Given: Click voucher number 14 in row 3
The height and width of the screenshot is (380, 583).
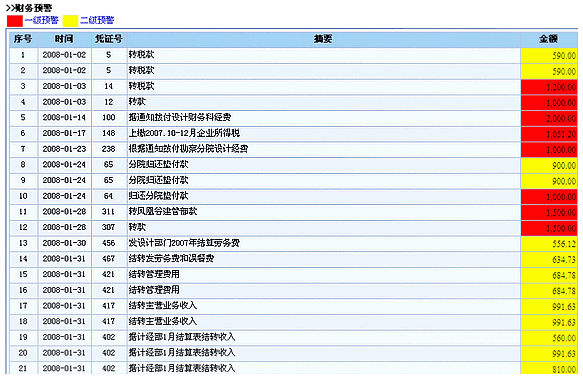Looking at the screenshot, I should tap(109, 86).
